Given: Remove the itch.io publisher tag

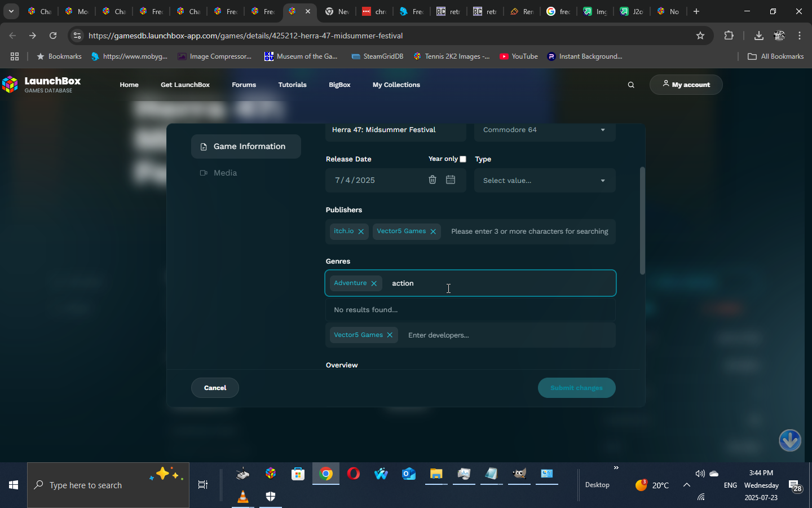Looking at the screenshot, I should click(x=361, y=231).
